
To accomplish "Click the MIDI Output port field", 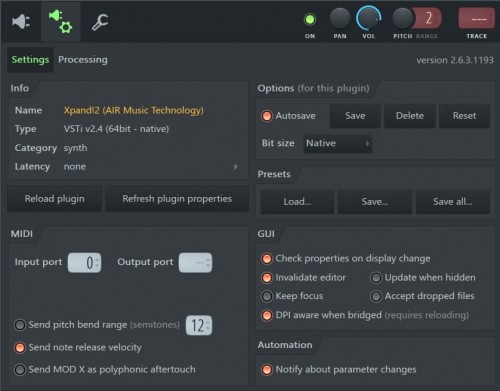I will [195, 263].
